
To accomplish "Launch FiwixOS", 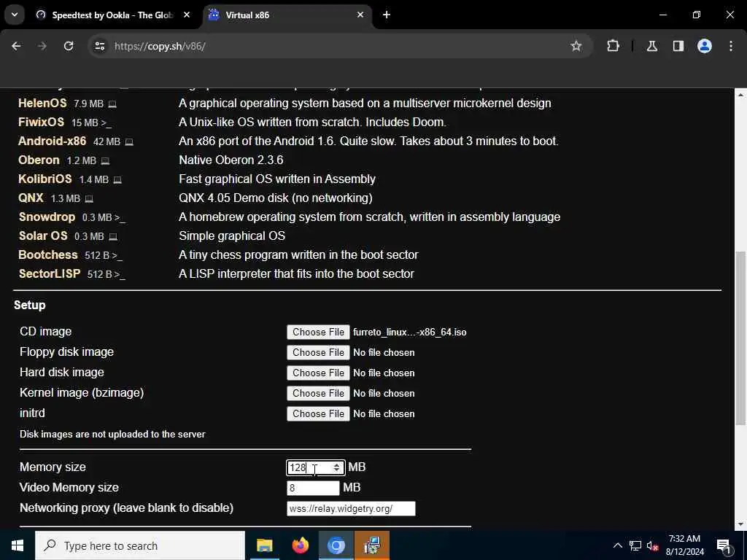I will tap(41, 122).
